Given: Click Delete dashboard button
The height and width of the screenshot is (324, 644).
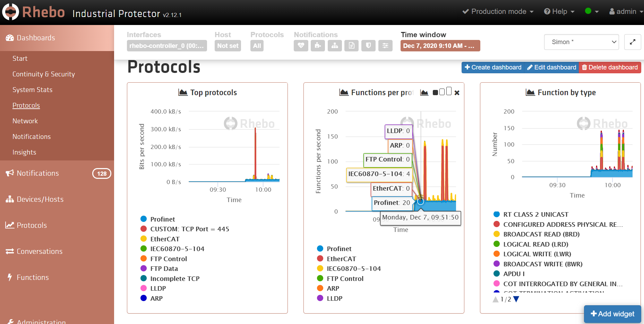Looking at the screenshot, I should click(x=610, y=67).
